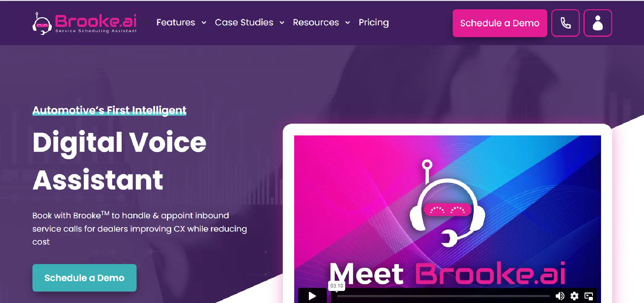The width and height of the screenshot is (644, 303).
Task: Open the phone call icon button
Action: point(565,23)
